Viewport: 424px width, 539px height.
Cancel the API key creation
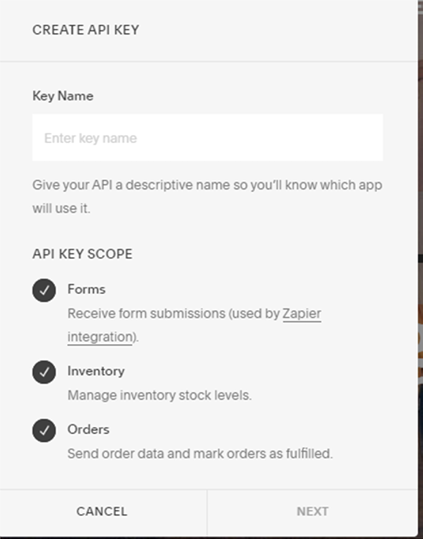point(102,512)
